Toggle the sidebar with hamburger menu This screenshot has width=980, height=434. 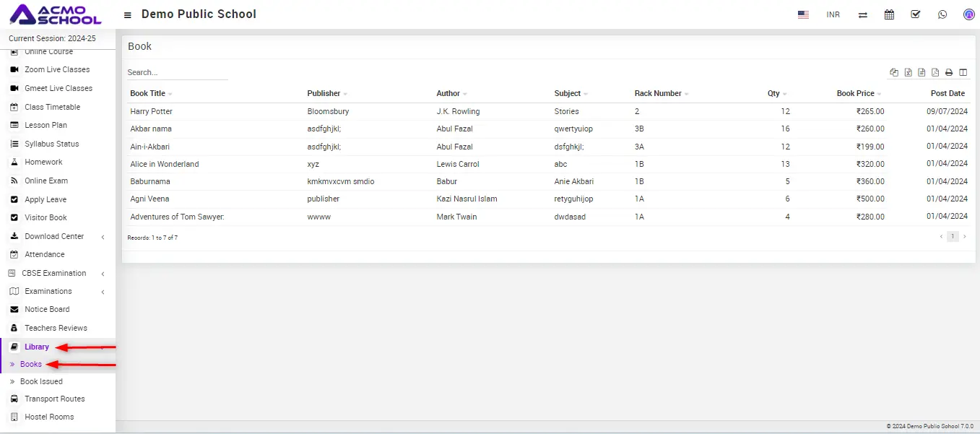click(x=128, y=15)
